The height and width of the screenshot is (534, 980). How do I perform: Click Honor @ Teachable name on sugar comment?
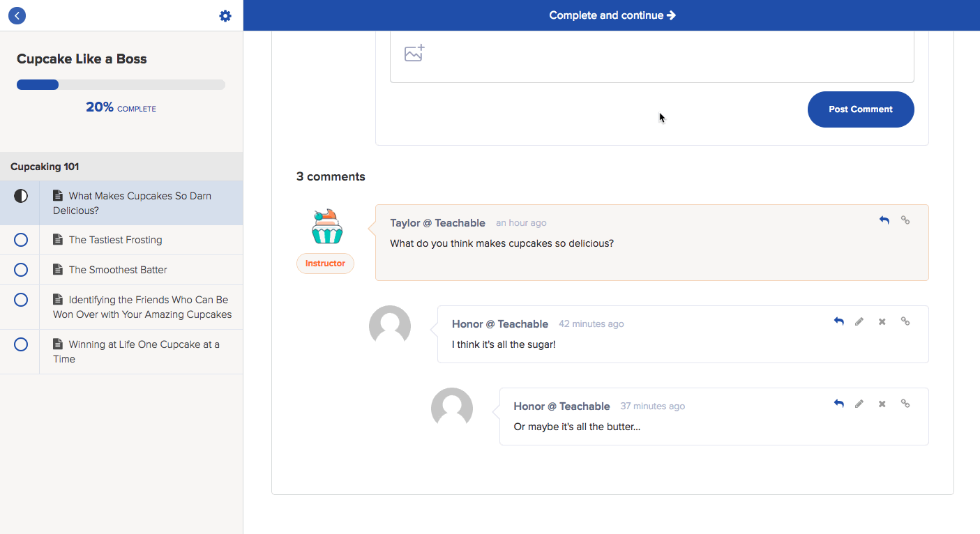[500, 324]
